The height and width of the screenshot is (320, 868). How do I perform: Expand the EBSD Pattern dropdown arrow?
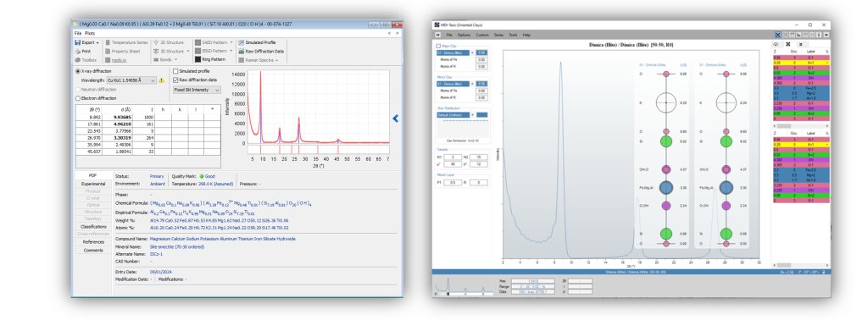tap(231, 52)
